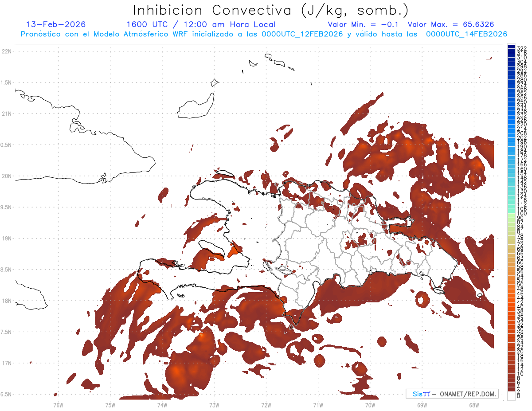This screenshot has width=532, height=411.
Task: Click the '21N' latitude label
Action: coord(7,114)
